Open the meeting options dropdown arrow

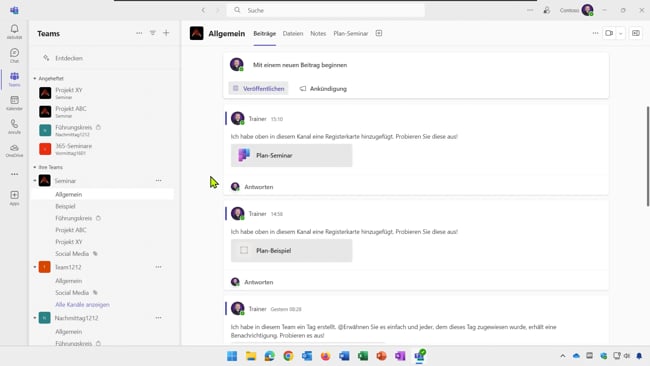click(621, 34)
